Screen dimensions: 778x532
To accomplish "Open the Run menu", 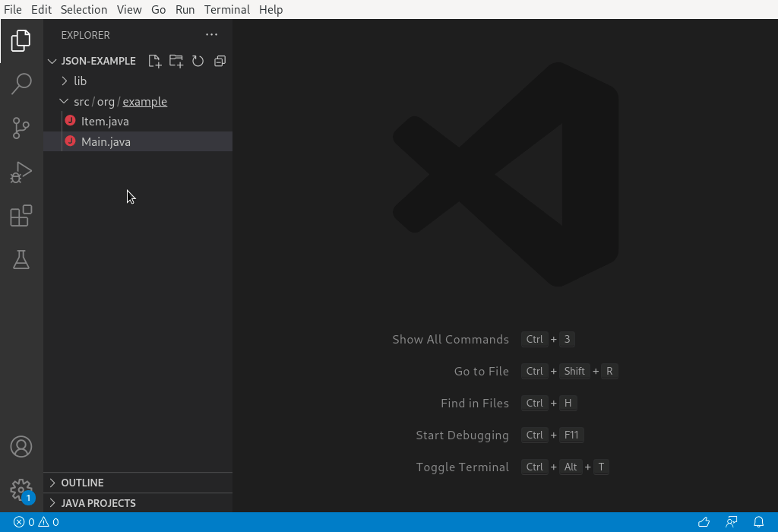I will coord(185,9).
